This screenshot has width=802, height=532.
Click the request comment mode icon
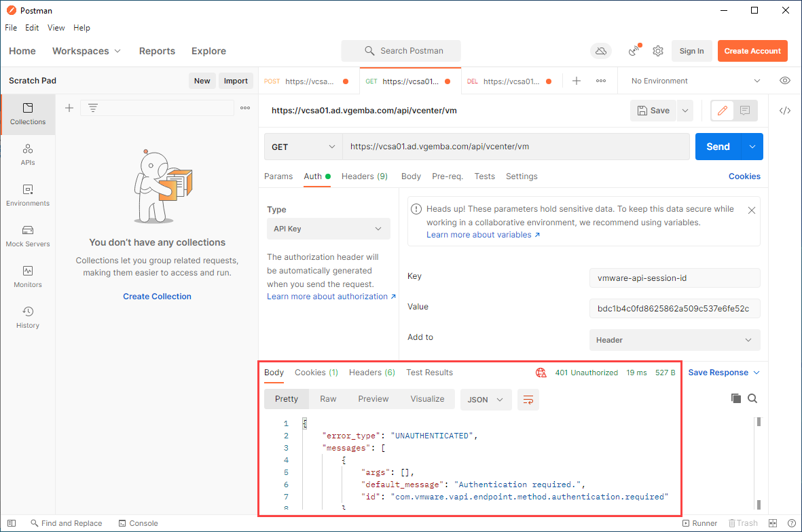tap(745, 111)
